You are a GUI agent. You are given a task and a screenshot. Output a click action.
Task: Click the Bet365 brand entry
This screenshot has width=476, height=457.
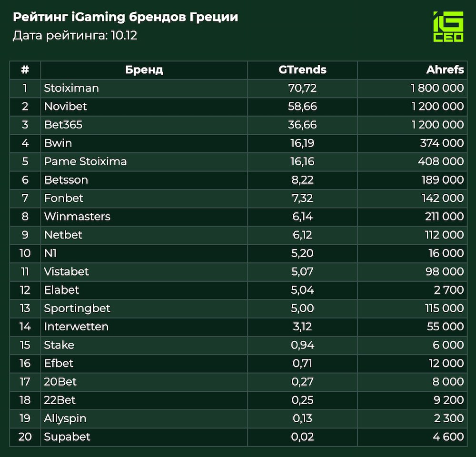[x=63, y=125]
